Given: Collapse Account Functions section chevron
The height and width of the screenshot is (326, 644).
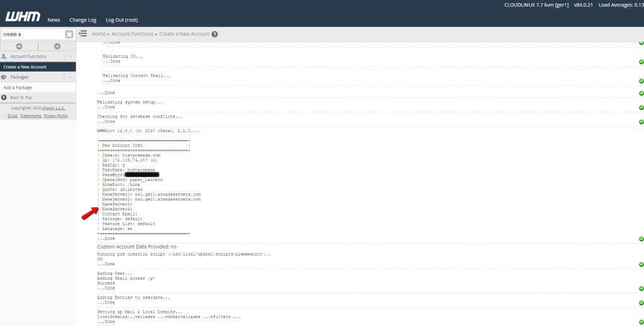Looking at the screenshot, I should point(70,56).
